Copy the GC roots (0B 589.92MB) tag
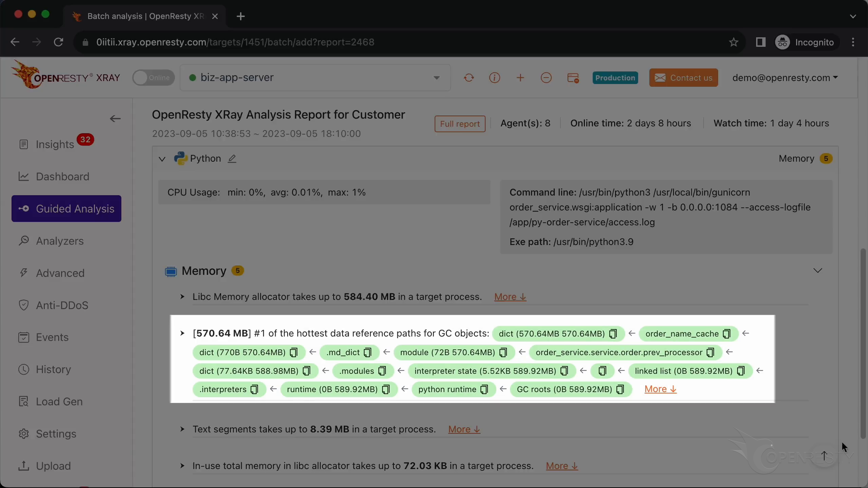Viewport: 868px width, 488px height. 620,389
